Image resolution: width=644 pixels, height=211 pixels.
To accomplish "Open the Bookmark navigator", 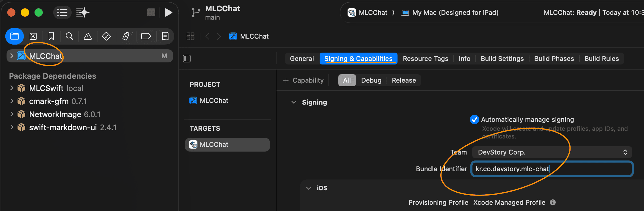I will pos(51,36).
